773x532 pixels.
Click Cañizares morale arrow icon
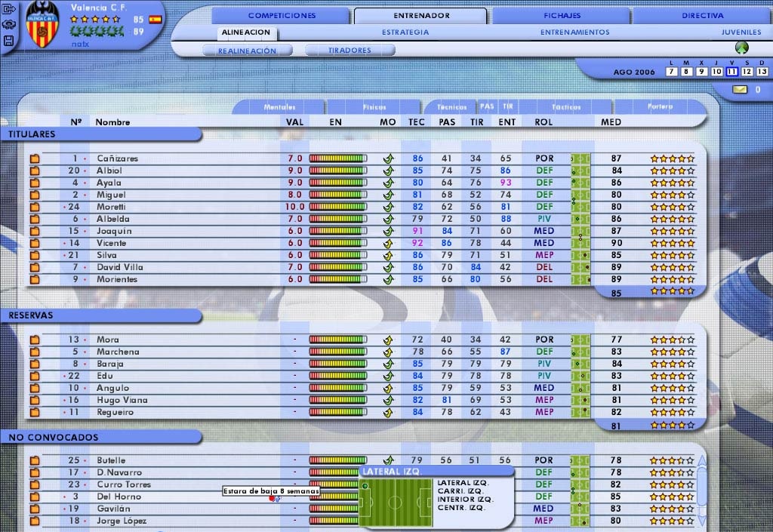point(389,158)
